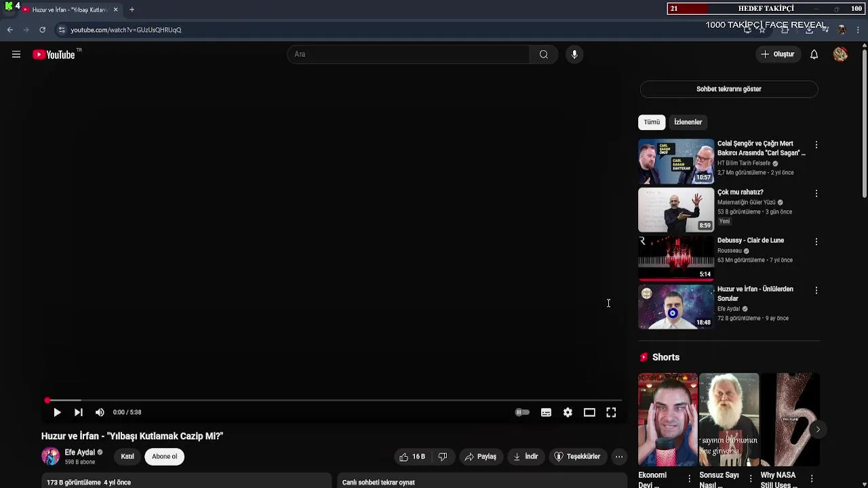Reload the page
Screen dimensions: 868x488
[42, 30]
